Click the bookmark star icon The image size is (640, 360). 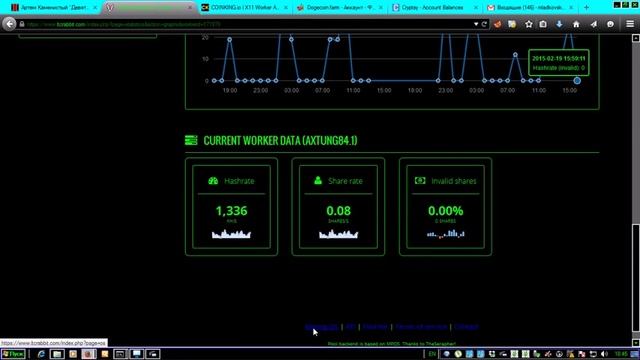(x=529, y=24)
